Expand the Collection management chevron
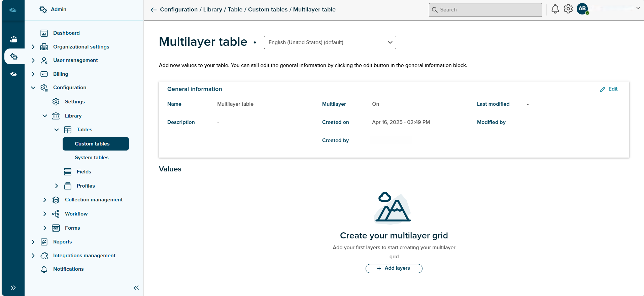The width and height of the screenshot is (644, 296). coord(45,200)
